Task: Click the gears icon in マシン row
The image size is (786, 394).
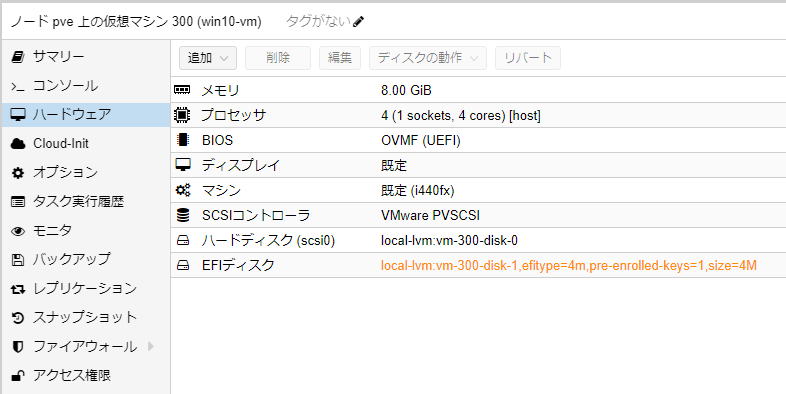Action: coord(182,190)
